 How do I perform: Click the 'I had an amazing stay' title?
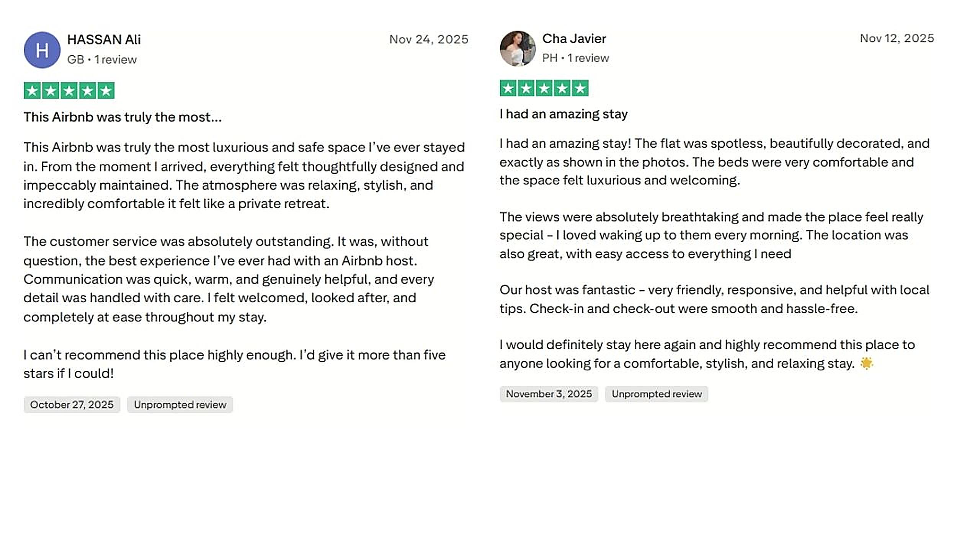(x=563, y=114)
